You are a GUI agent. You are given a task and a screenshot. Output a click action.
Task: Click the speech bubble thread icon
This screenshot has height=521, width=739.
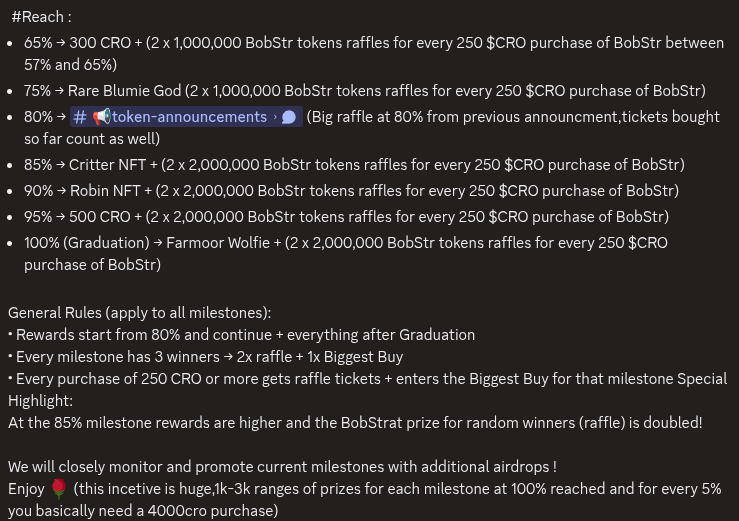[x=289, y=117]
